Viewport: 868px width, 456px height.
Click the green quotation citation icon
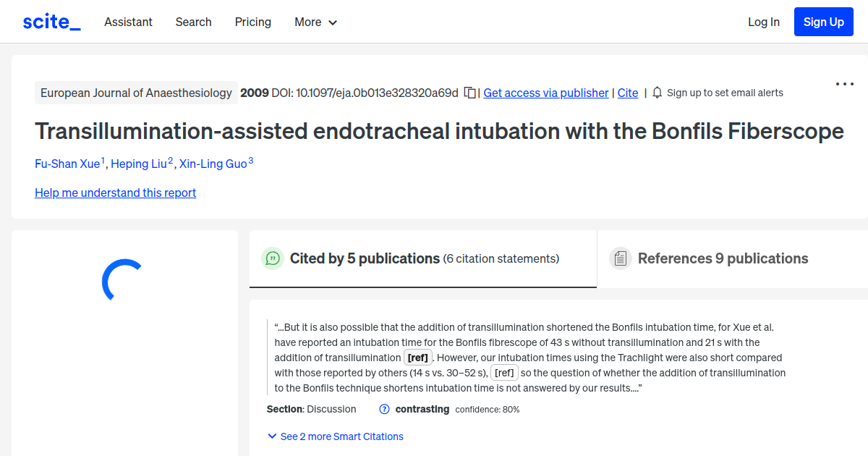tap(273, 258)
